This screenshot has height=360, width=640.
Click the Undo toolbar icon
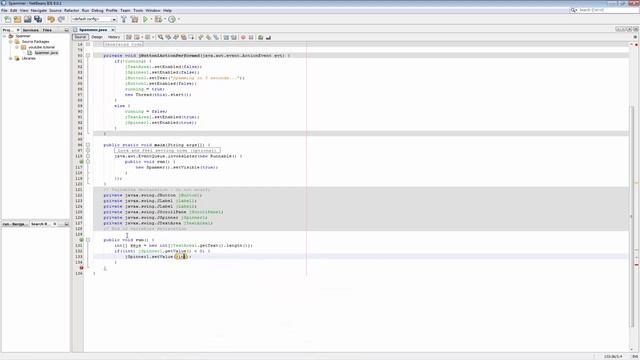(x=51, y=19)
